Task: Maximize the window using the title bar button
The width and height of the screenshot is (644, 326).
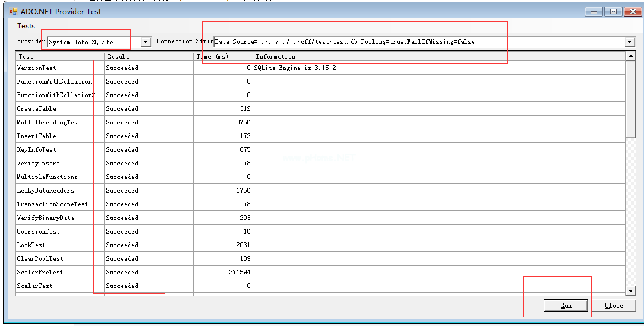Action: tap(613, 11)
